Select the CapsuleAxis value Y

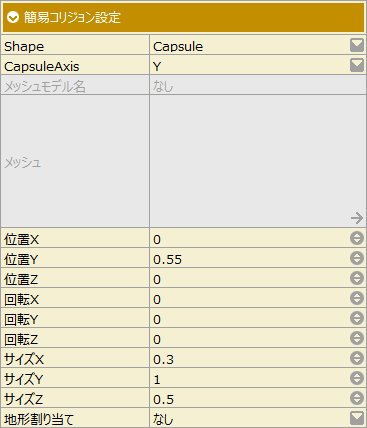coord(157,66)
